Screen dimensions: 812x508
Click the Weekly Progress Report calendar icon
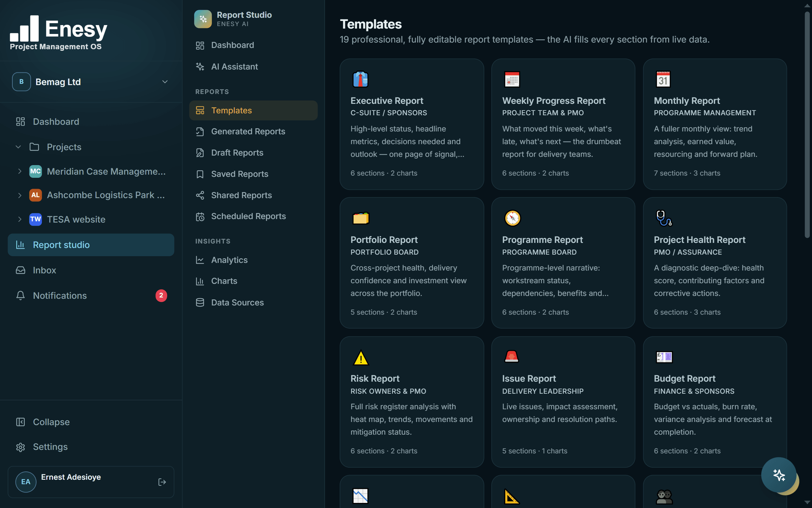tap(512, 79)
